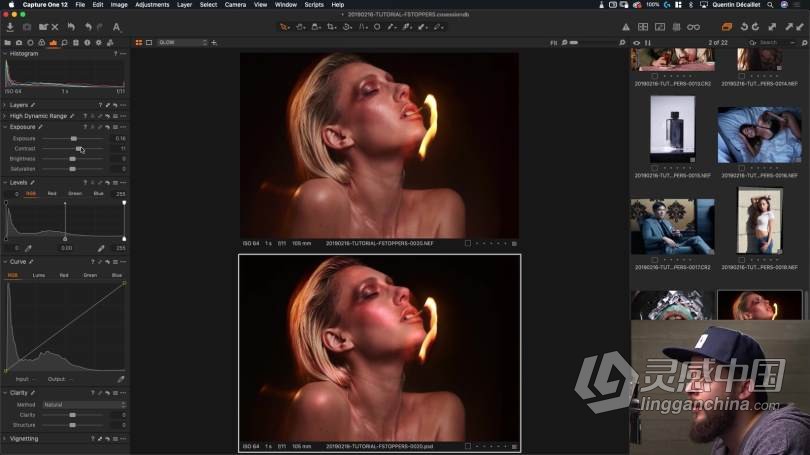Screen dimensions: 810x455
Task: Toggle the browser eye visibility icon
Action: tap(636, 43)
